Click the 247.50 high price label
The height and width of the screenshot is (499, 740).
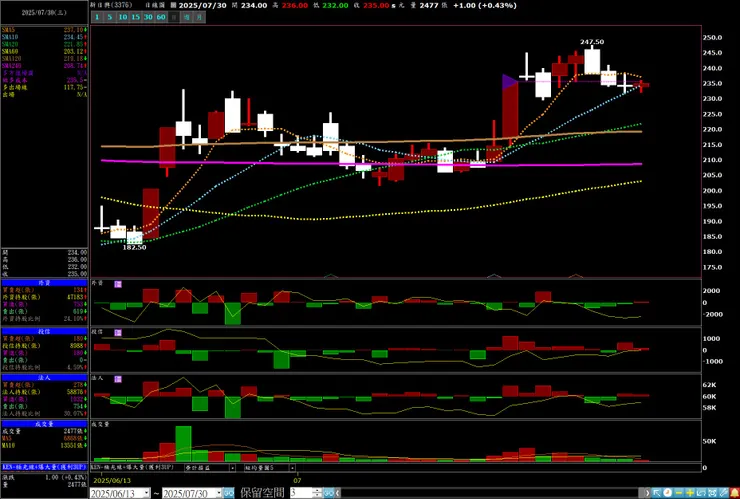tap(592, 42)
